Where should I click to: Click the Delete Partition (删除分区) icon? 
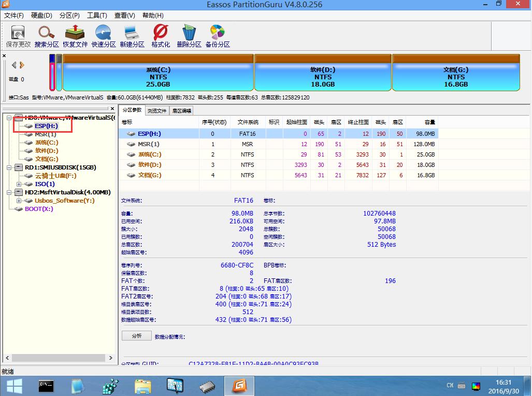coord(189,36)
